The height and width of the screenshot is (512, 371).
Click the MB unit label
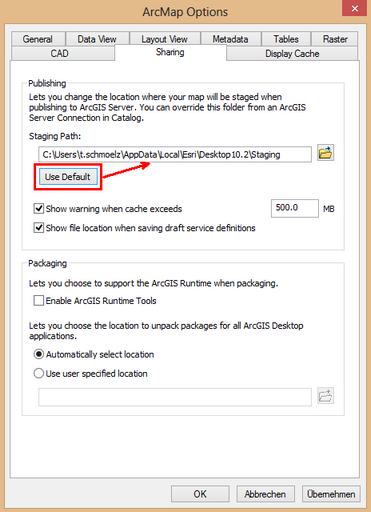coord(329,209)
